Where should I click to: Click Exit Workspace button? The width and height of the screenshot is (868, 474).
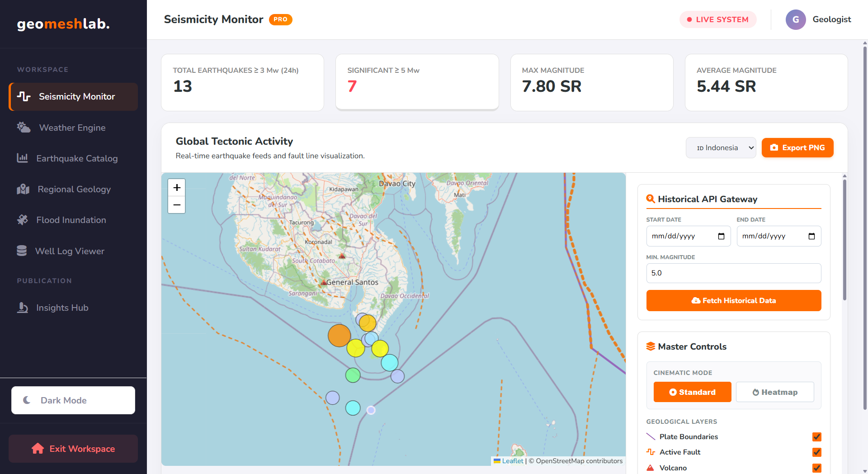tap(73, 449)
